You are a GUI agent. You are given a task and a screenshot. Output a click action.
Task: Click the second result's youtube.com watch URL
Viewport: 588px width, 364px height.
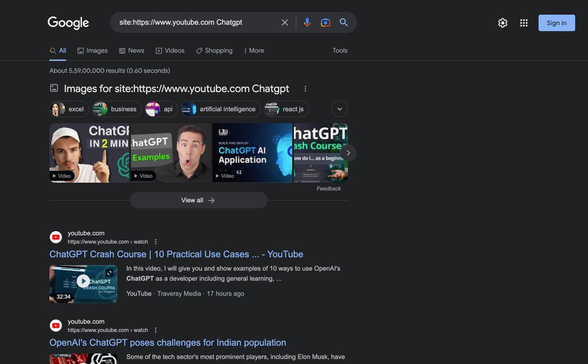tap(108, 330)
